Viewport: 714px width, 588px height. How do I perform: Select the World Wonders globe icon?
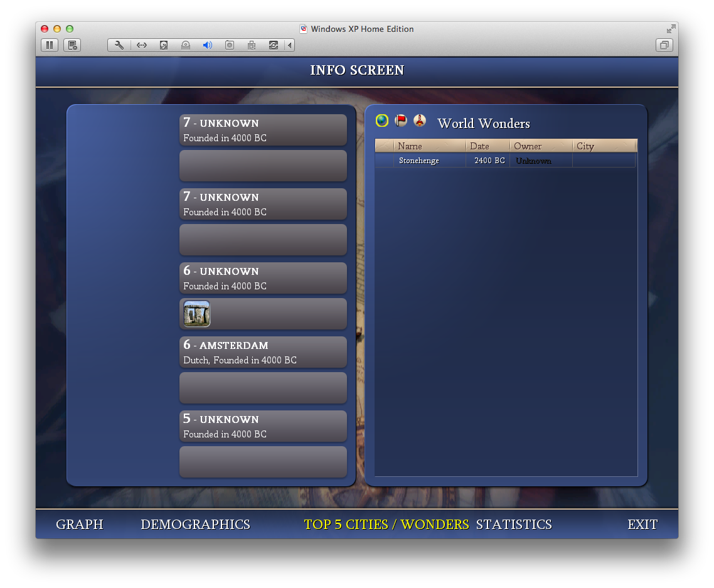382,120
